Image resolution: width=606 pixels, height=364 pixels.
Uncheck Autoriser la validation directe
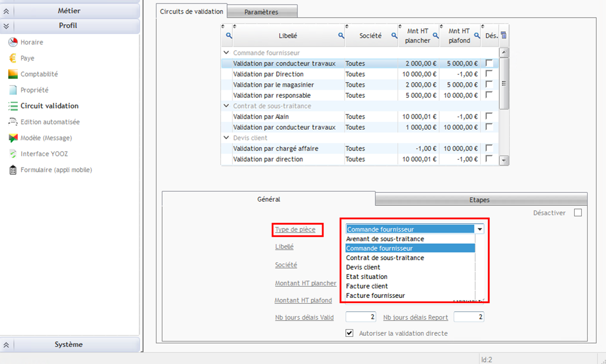point(350,333)
